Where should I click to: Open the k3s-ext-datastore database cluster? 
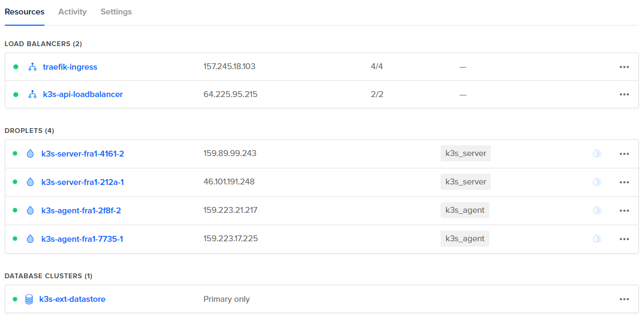coord(72,299)
